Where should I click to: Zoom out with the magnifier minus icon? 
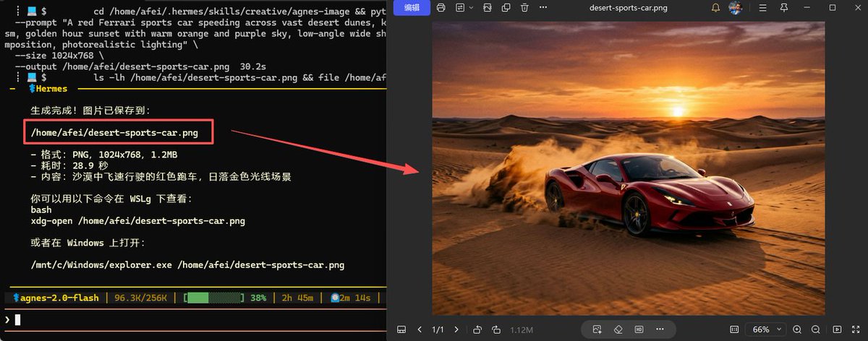pyautogui.click(x=816, y=329)
